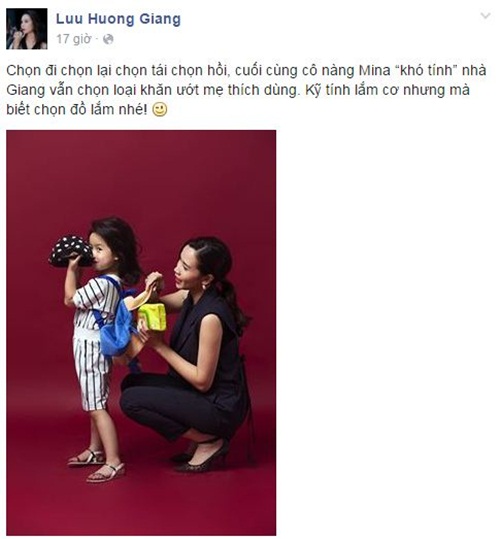Screen dimensions: 500x539
Task: Click the black polka dot hat
Action: 71,250
